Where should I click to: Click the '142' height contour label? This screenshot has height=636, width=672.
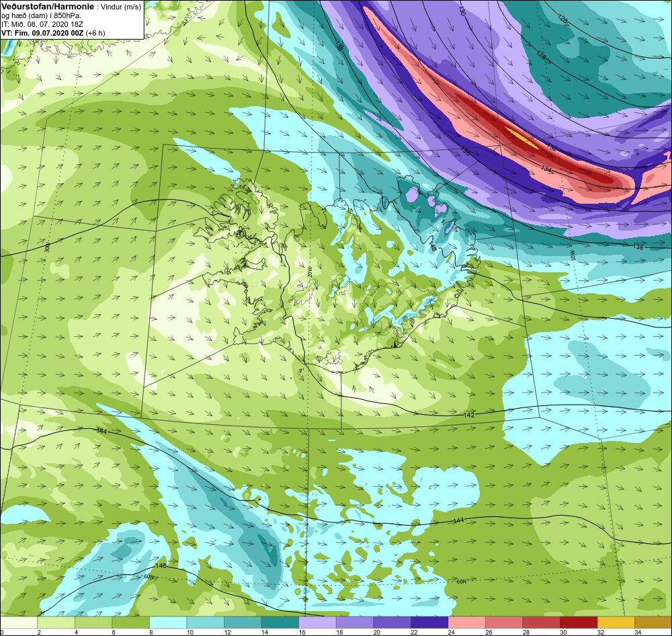pos(469,415)
